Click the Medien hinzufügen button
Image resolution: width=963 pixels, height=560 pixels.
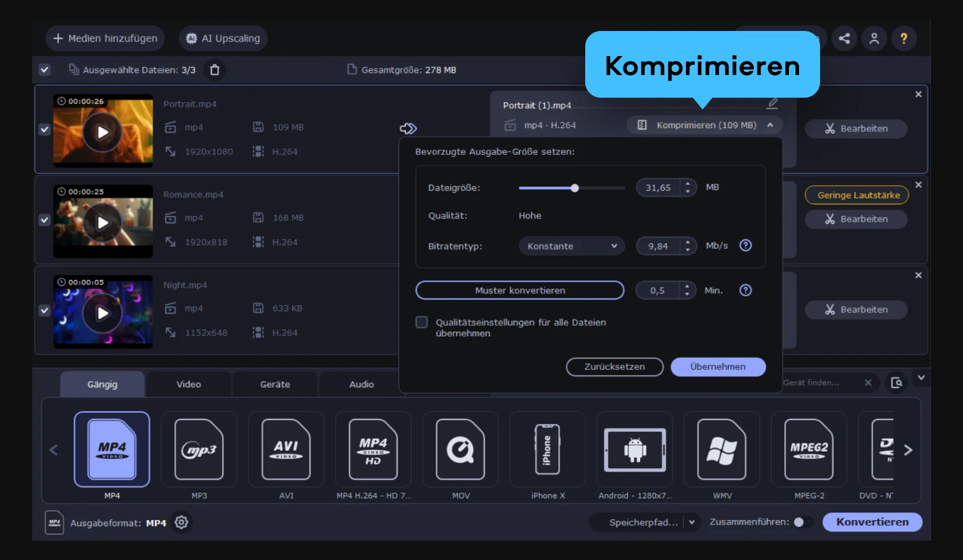click(105, 38)
